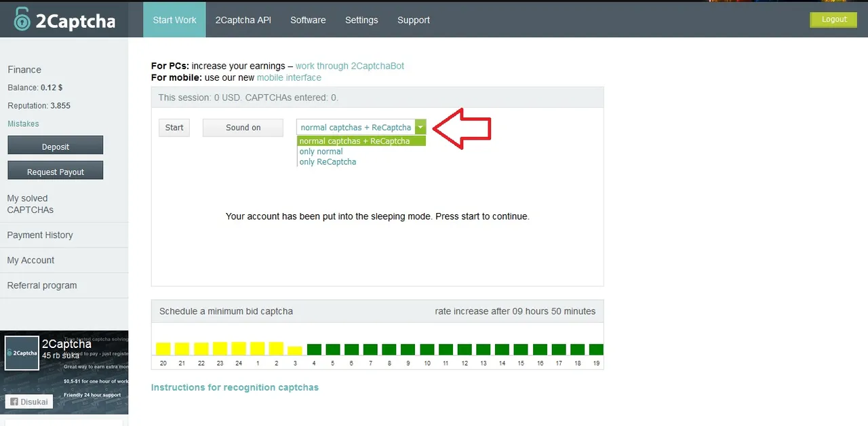The image size is (868, 426).
Task: Open the Start Work tab
Action: [174, 20]
